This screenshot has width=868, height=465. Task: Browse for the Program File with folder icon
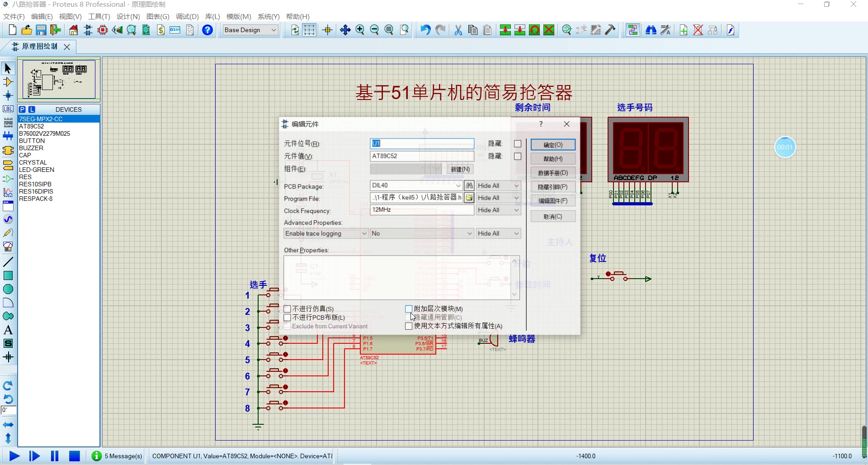tap(469, 198)
